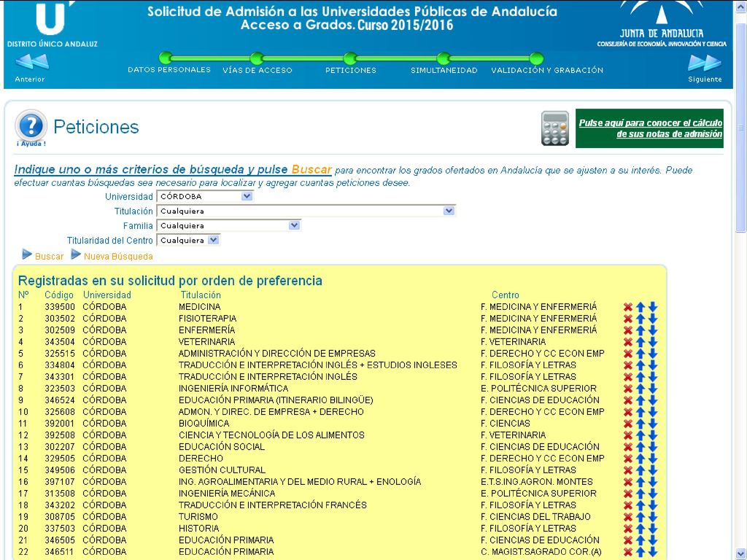Move petition 397107 ING. AGROALIMENTARIA up
The image size is (747, 560).
[640, 482]
